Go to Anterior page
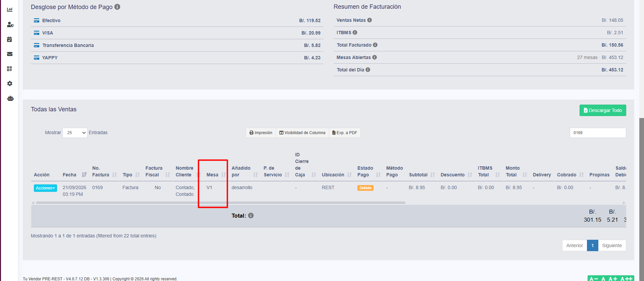 point(575,245)
